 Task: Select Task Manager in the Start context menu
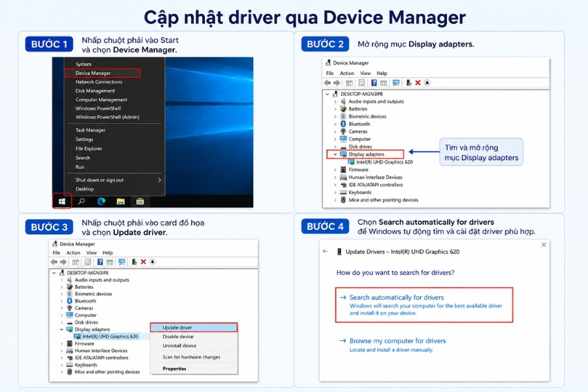[90, 130]
